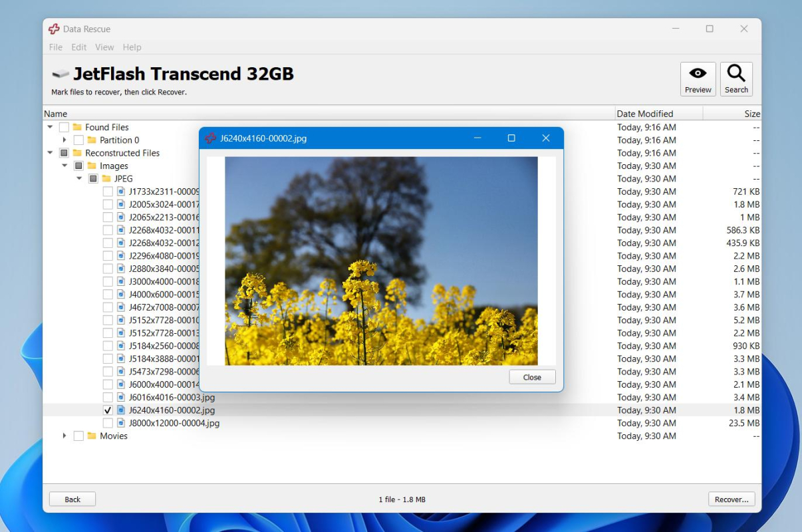This screenshot has height=532, width=802.
Task: Select the J6016x4016-00003.jpg file name
Action: click(x=172, y=398)
